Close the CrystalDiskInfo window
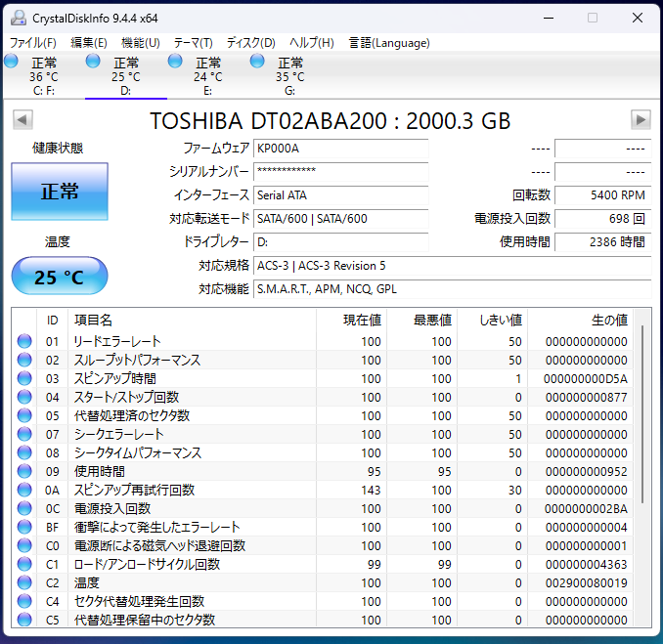This screenshot has width=663, height=644. tap(638, 18)
